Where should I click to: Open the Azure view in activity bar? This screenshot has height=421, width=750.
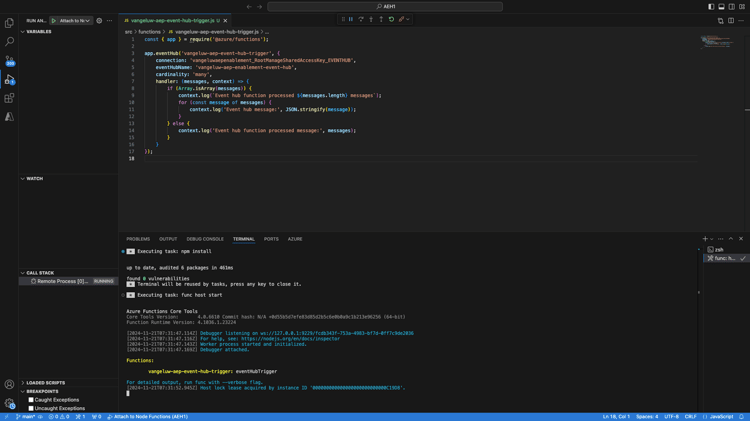tap(10, 117)
